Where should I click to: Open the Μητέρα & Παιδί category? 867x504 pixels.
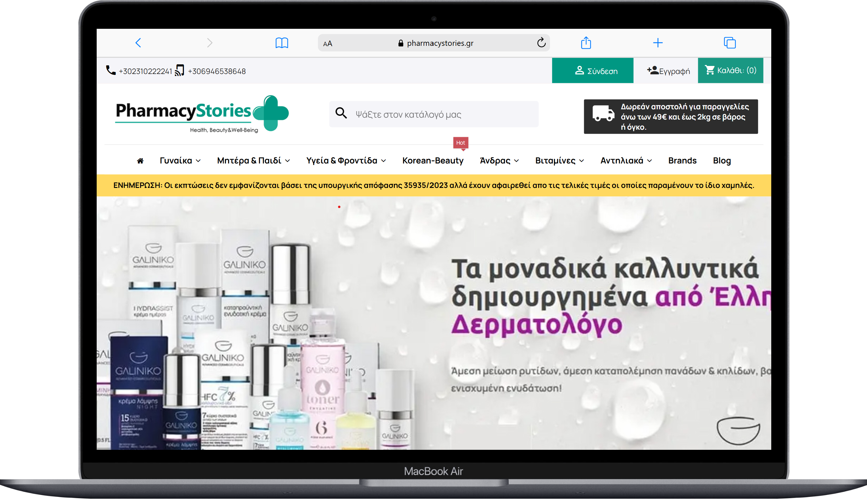point(249,161)
